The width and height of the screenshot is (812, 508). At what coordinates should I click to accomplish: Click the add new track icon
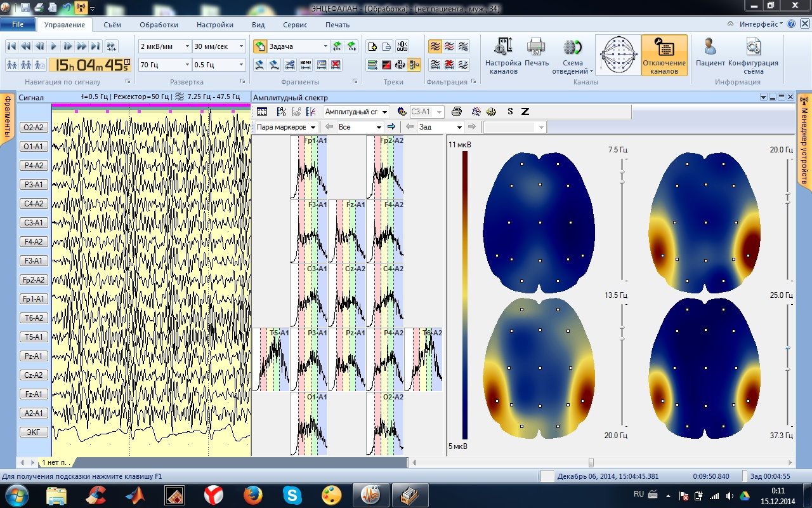click(373, 46)
